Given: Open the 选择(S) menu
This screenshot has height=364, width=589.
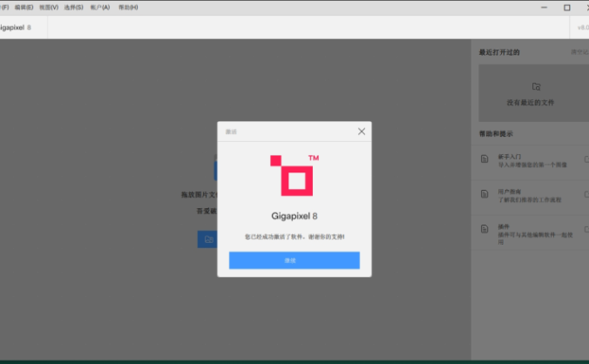Looking at the screenshot, I should point(73,7).
